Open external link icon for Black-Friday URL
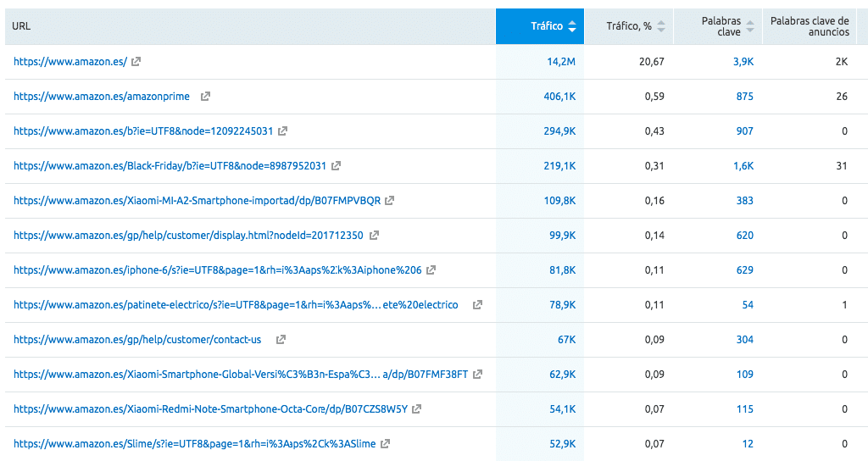The height and width of the screenshot is (461, 868). point(336,165)
